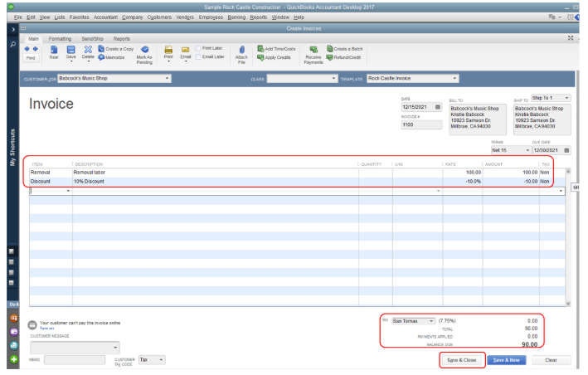Open the Customers menu
Viewport: 588px width, 375px height.
(x=159, y=17)
